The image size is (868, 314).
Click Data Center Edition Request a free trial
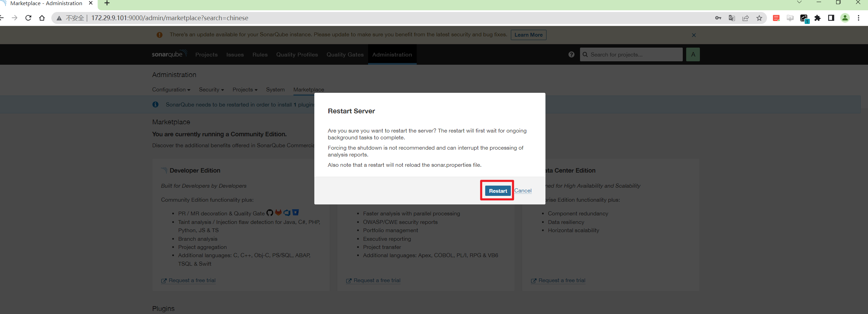pyautogui.click(x=558, y=280)
